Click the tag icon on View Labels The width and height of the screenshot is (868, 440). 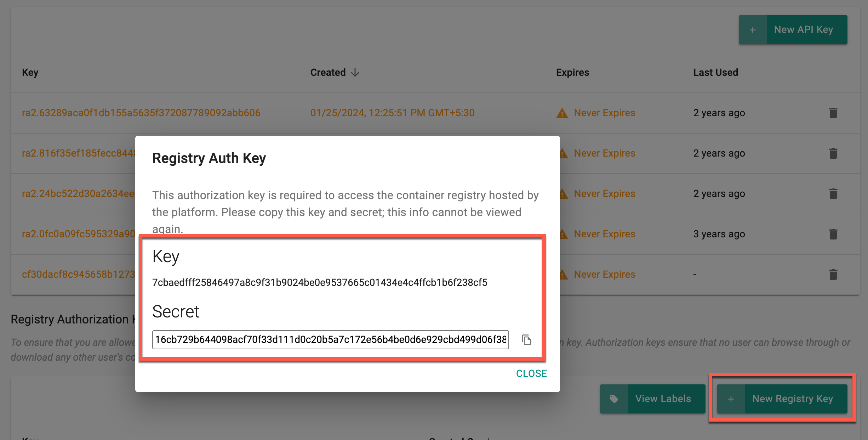(614, 399)
